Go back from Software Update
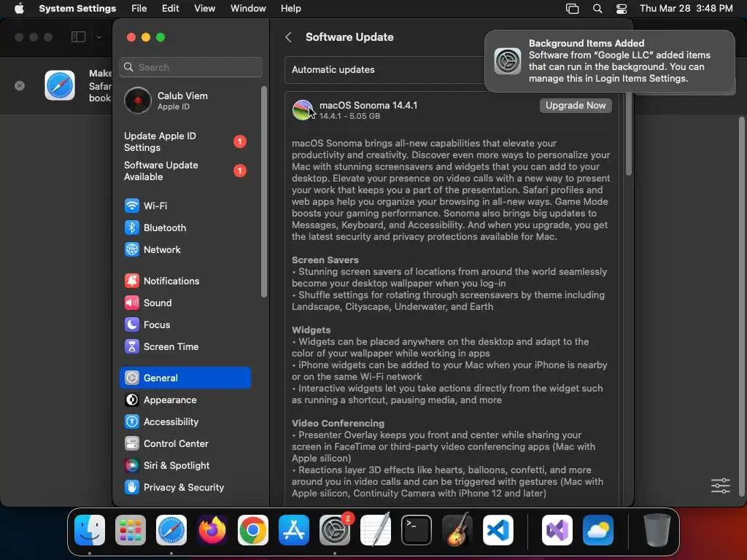Viewport: 747px width, 560px height. tap(288, 37)
